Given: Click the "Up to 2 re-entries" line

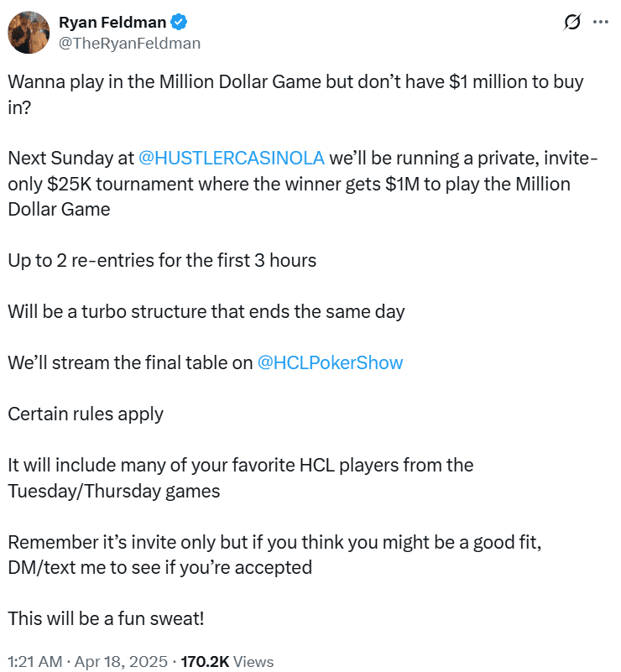Looking at the screenshot, I should [x=162, y=260].
